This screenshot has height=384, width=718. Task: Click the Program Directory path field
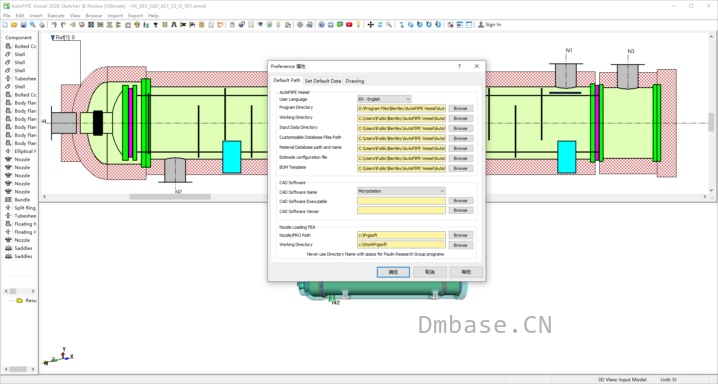click(401, 108)
